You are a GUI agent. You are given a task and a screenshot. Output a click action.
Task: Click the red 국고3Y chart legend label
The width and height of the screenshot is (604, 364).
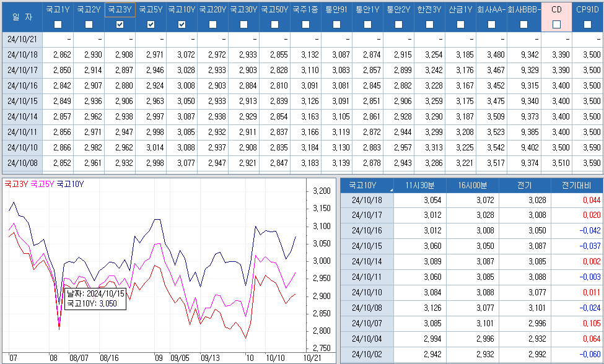click(16, 184)
